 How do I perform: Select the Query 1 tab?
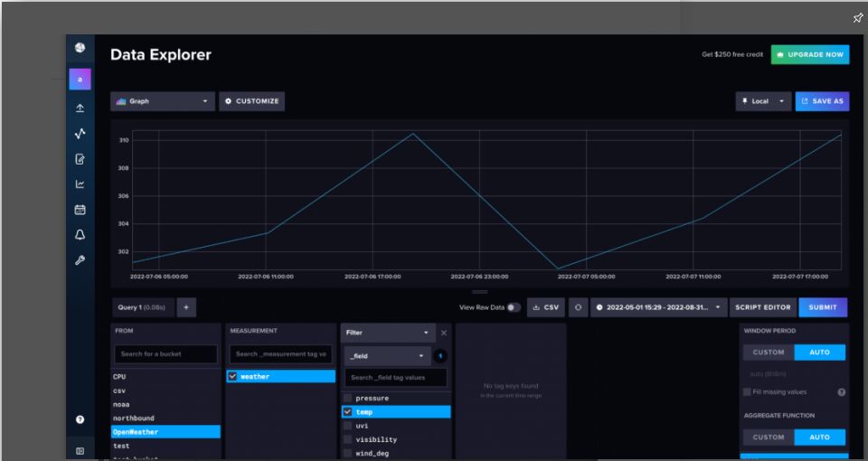click(141, 307)
